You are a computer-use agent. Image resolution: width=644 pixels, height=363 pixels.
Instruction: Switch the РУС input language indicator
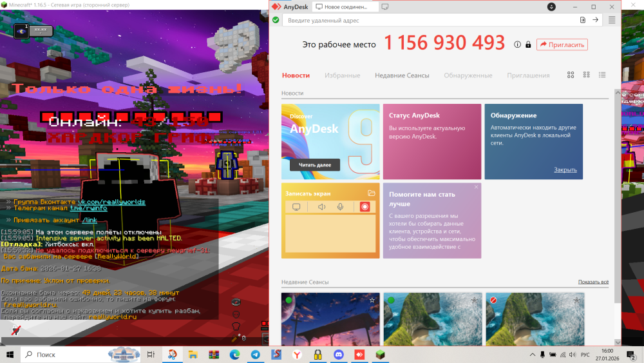tap(585, 355)
